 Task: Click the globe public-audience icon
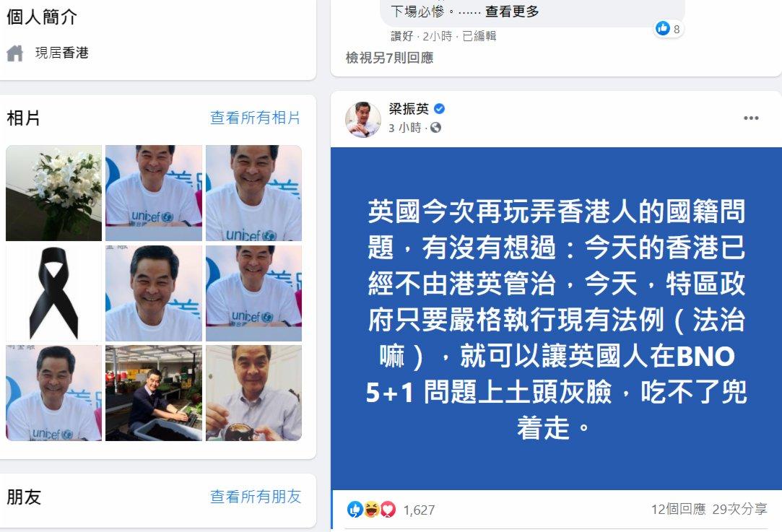click(x=435, y=128)
